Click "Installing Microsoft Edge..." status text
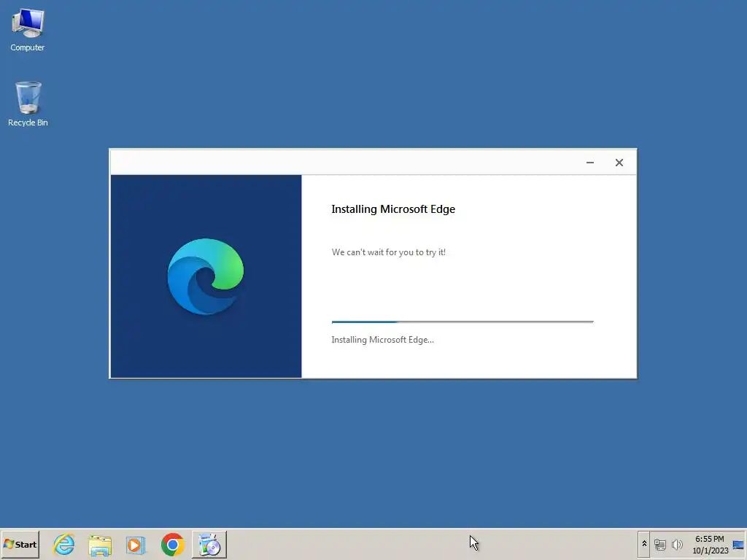Screen dimensions: 747x560 tap(382, 340)
